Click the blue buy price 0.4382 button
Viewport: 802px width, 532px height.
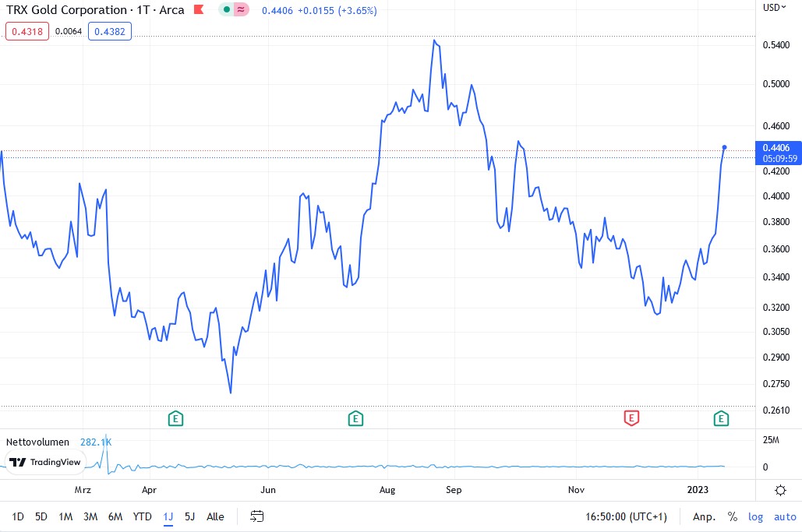(110, 31)
